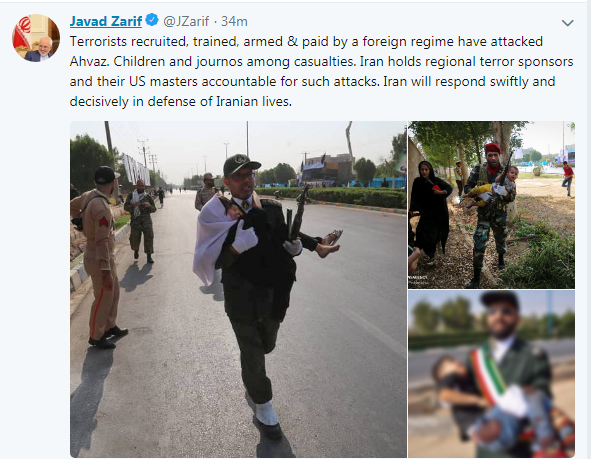
Task: Open the blurred bottom-right photo
Action: pyautogui.click(x=491, y=374)
